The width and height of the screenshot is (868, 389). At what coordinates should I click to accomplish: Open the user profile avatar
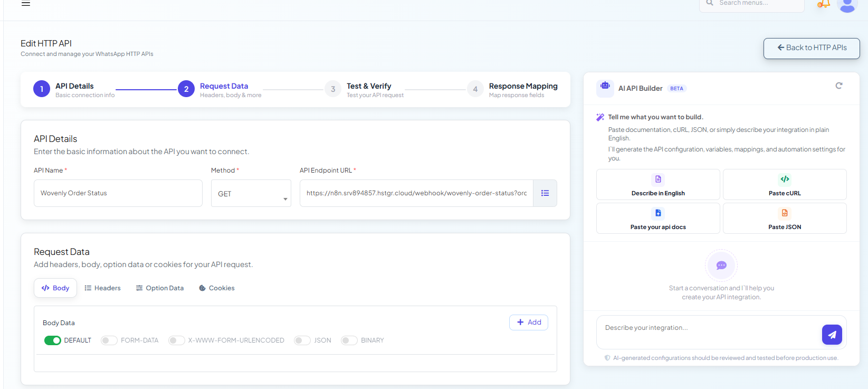[847, 5]
